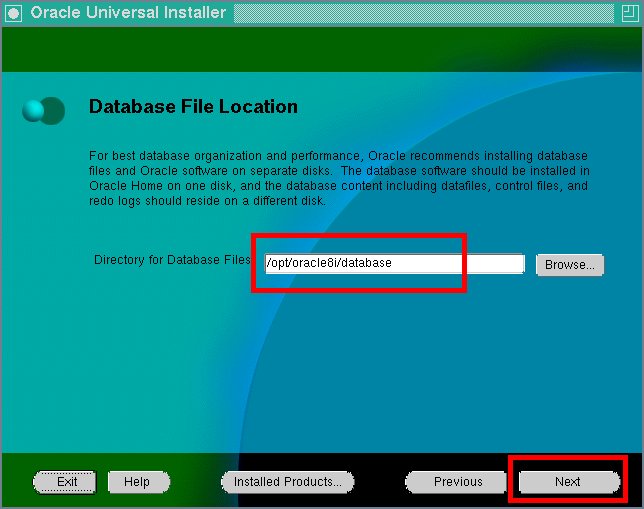
Task: Click the Oracle Universal Installer title text
Action: [x=128, y=13]
